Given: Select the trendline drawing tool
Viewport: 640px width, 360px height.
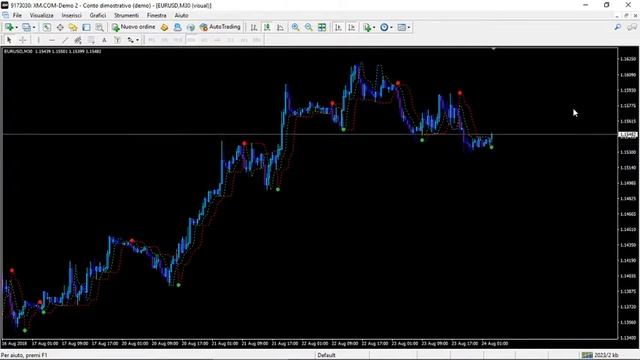Looking at the screenshot, I should pos(65,40).
